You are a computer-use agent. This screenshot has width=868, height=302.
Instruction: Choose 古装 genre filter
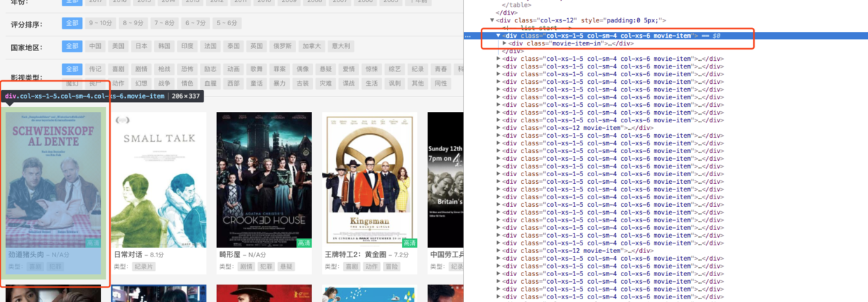[x=302, y=83]
